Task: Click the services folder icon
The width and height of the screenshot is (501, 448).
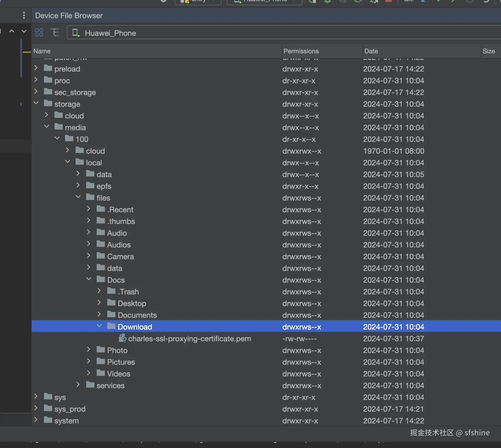Action: click(90, 385)
